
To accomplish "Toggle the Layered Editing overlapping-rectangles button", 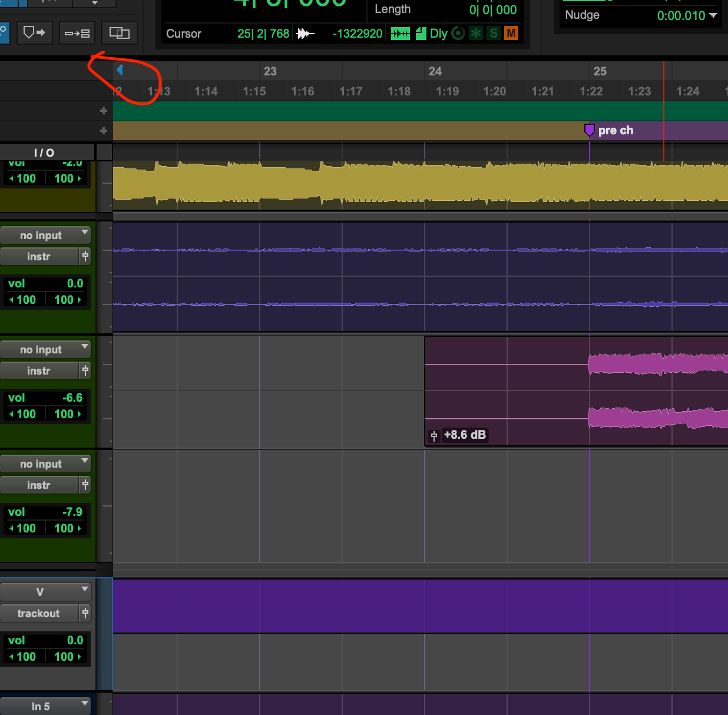I will [x=120, y=33].
